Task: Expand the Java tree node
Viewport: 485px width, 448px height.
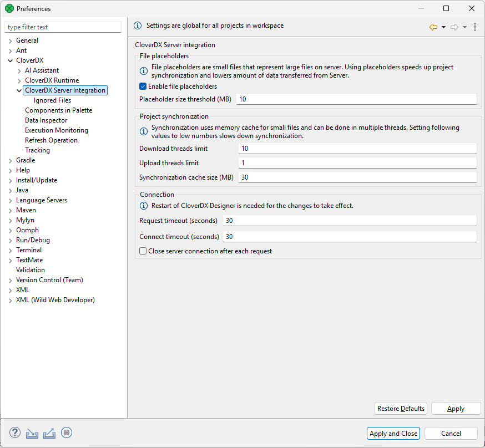Action: pyautogui.click(x=10, y=191)
